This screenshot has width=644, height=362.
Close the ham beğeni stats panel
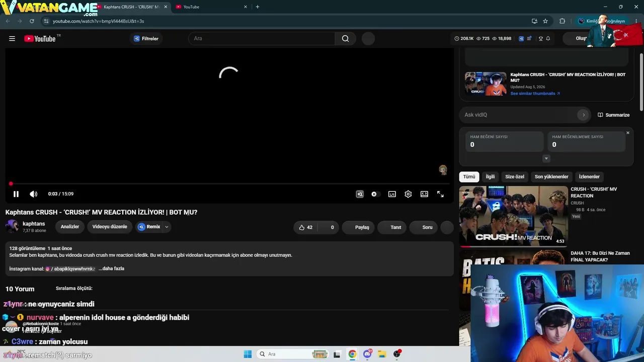pos(628,133)
